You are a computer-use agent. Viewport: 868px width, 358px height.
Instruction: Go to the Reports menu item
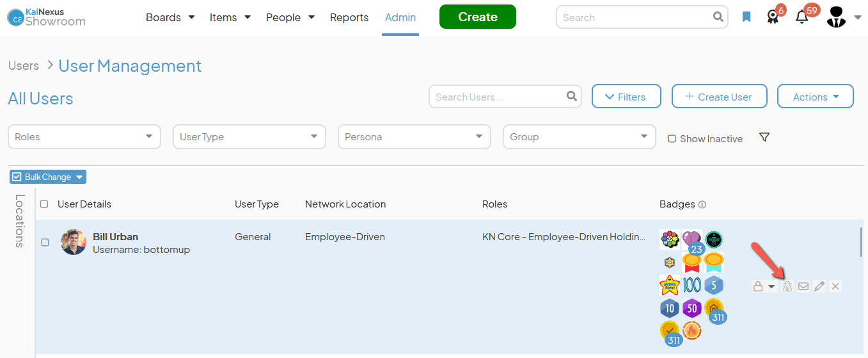tap(349, 17)
